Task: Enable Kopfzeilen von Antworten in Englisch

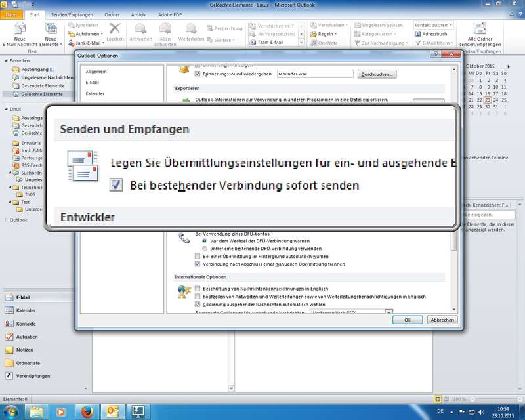Action: [198, 297]
